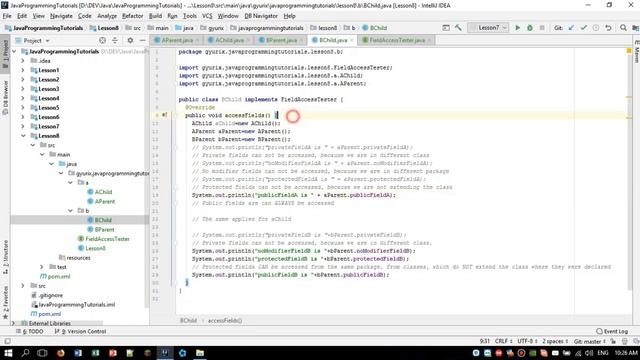Update project with the blue Git checkmark
Viewport: 640px width, 360px height.
point(571,28)
